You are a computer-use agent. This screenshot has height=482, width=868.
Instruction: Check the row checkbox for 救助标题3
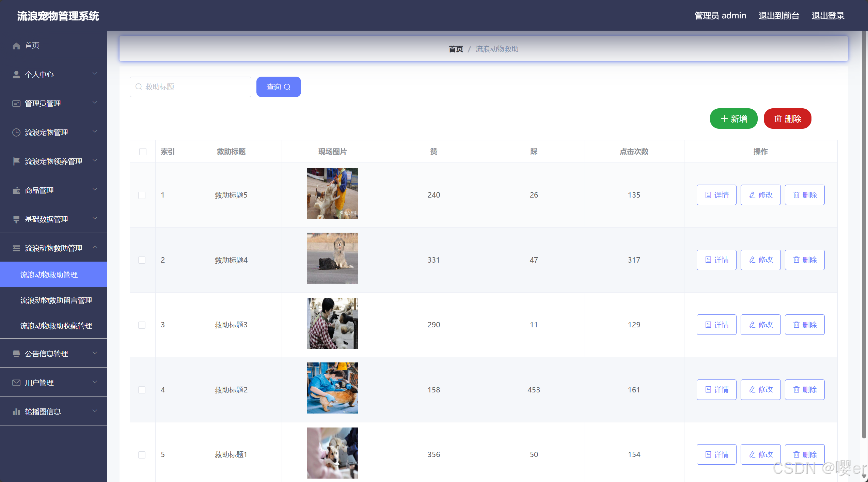click(142, 325)
